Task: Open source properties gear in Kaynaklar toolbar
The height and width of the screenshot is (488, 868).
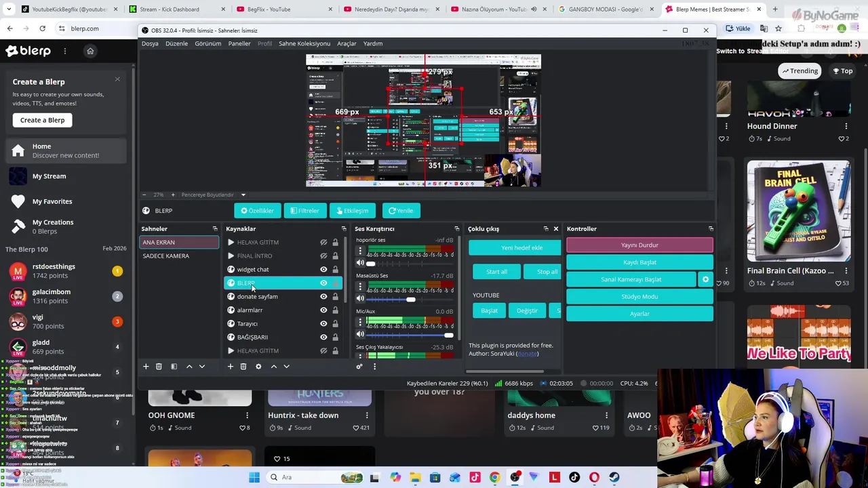Action: pyautogui.click(x=258, y=367)
